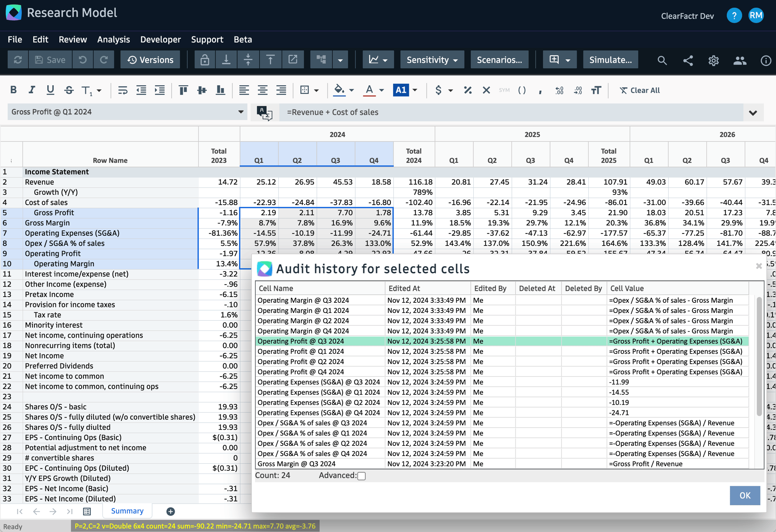Viewport: 776px width, 532px height.
Task: Open the Review menu
Action: pyautogui.click(x=73, y=40)
